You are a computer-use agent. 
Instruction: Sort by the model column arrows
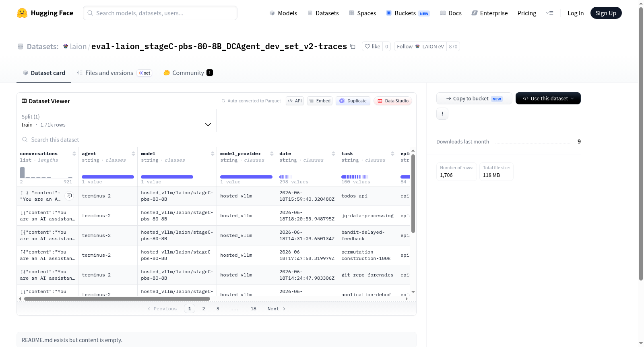tap(213, 154)
